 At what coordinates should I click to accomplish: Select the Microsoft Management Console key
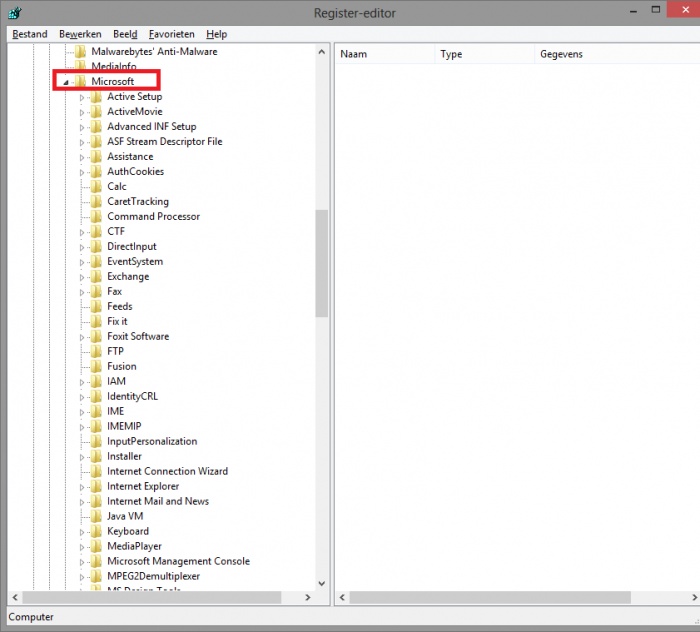click(178, 561)
